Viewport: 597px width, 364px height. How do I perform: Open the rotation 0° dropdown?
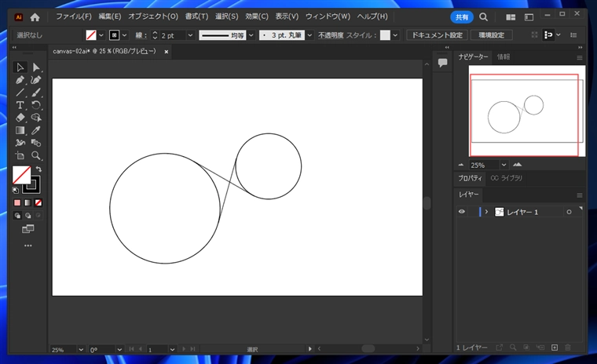pyautogui.click(x=119, y=349)
